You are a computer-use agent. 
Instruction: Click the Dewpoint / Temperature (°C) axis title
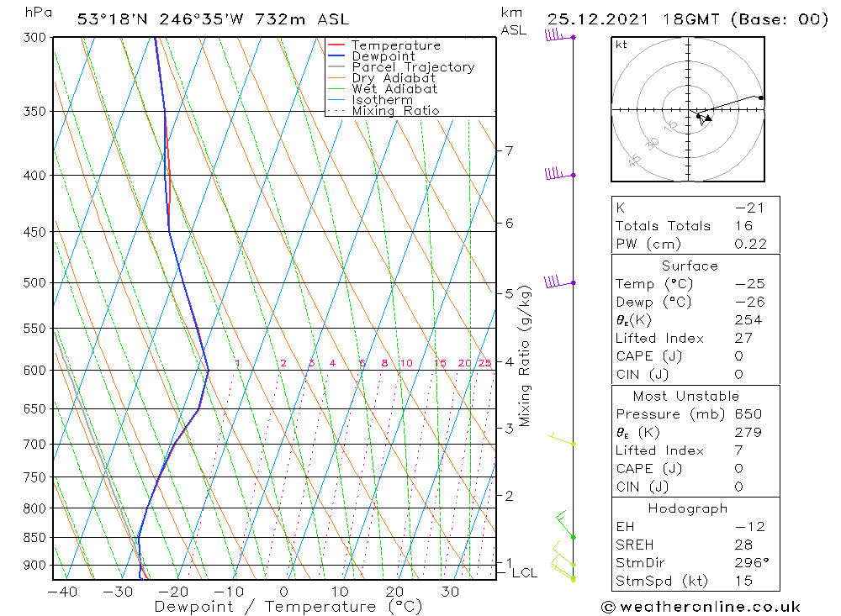pos(288,607)
